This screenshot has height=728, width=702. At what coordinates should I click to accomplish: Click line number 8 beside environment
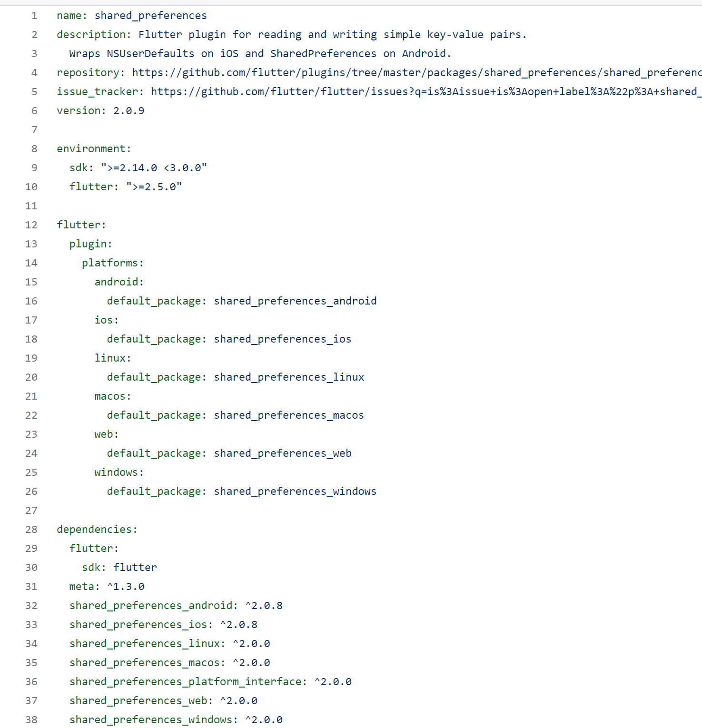click(x=34, y=149)
